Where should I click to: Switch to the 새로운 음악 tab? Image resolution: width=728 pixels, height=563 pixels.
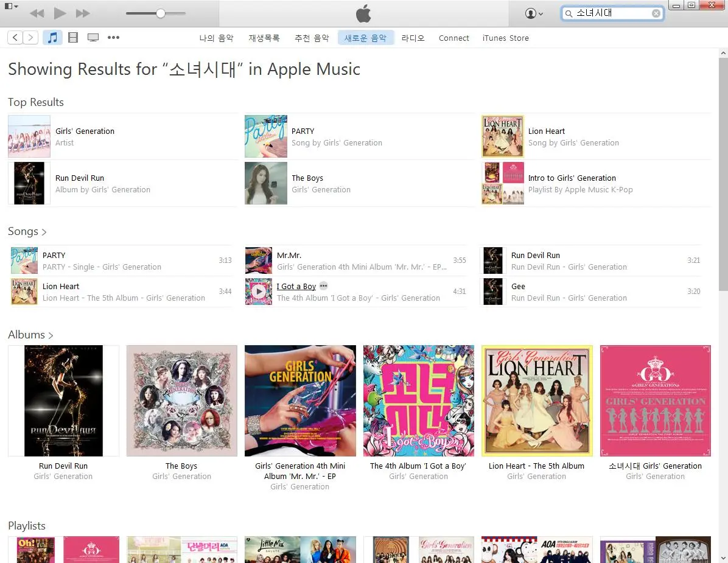pos(365,38)
